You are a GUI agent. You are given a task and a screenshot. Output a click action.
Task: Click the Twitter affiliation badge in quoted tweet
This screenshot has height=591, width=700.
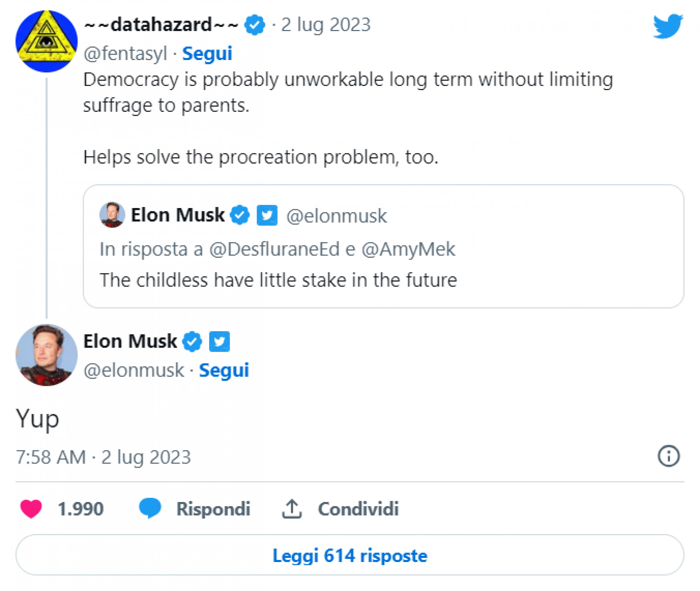pyautogui.click(x=267, y=215)
